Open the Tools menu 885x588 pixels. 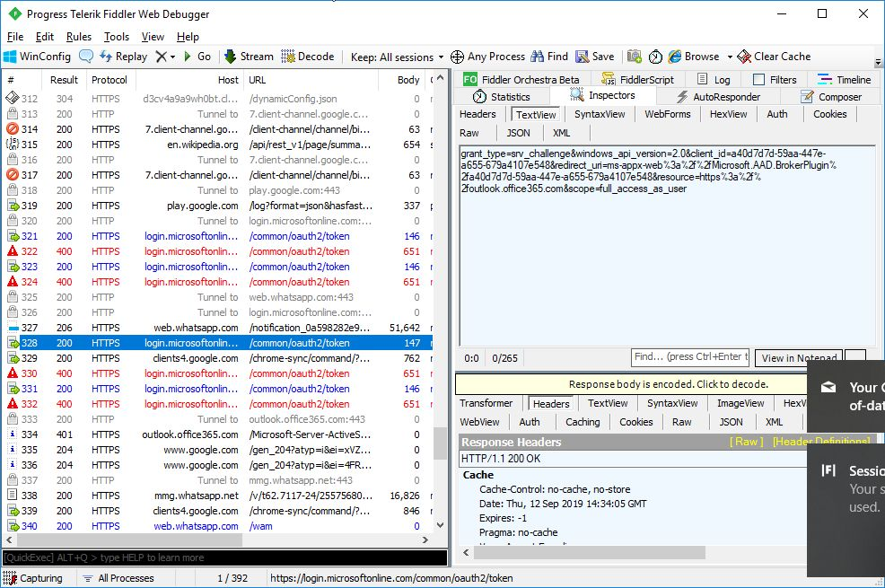tap(117, 37)
